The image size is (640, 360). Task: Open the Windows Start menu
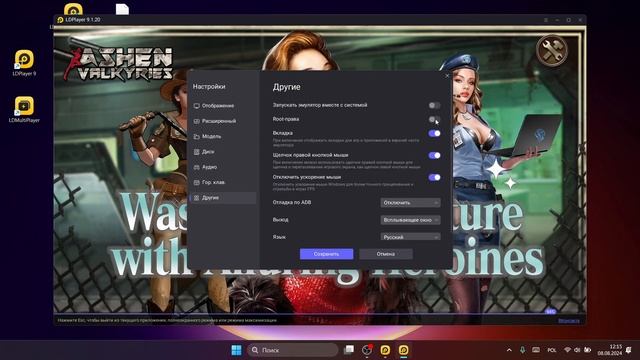[x=236, y=350]
